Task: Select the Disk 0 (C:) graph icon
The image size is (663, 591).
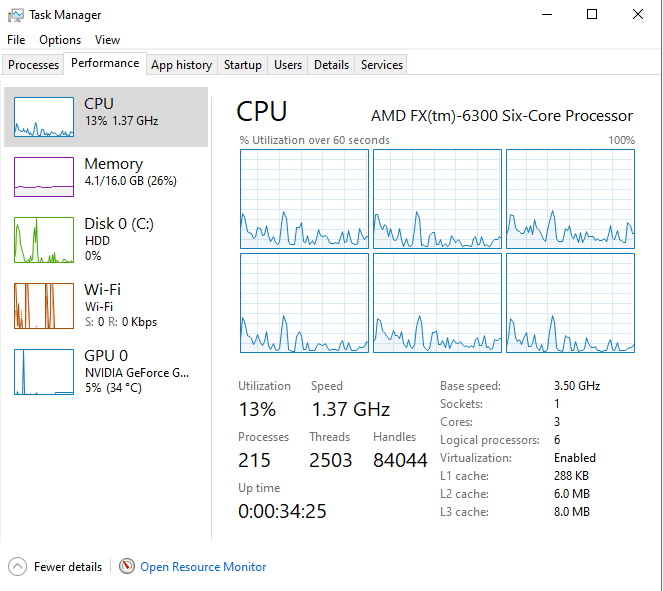Action: tap(44, 240)
